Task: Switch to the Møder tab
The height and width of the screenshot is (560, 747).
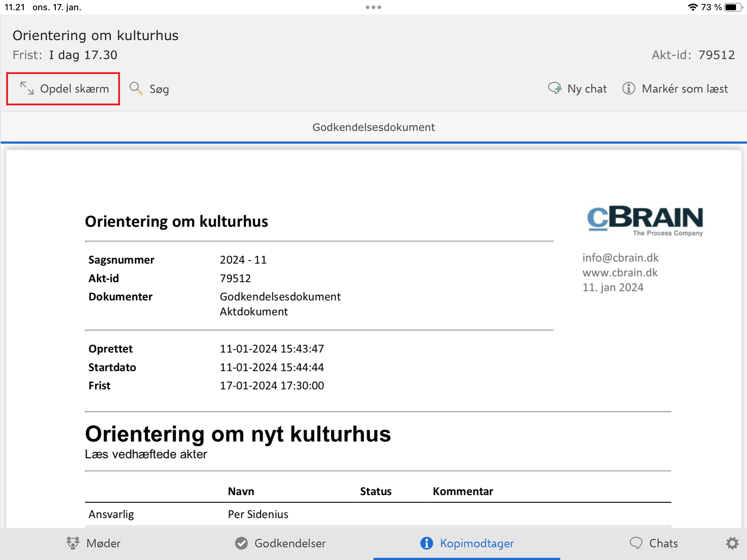Action: coord(103,543)
